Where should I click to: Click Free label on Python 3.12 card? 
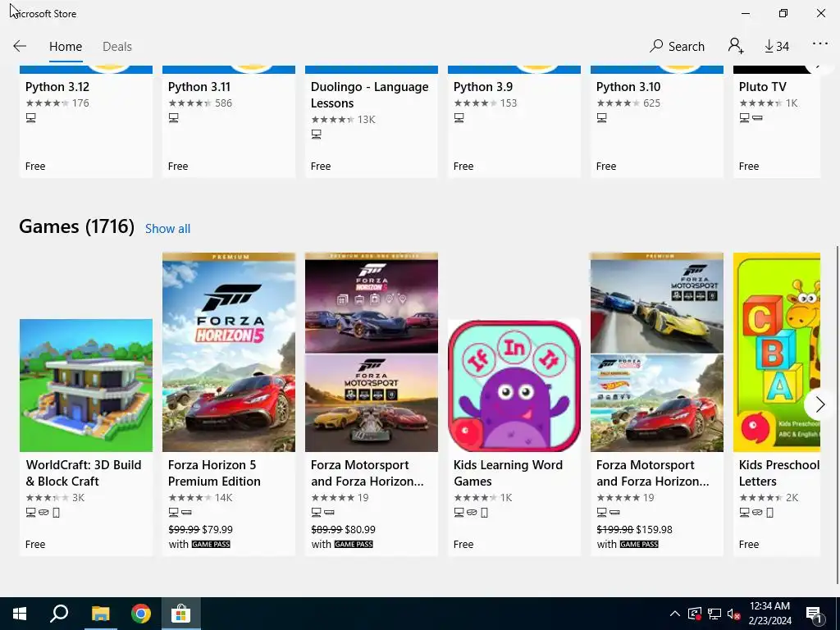pyautogui.click(x=35, y=166)
